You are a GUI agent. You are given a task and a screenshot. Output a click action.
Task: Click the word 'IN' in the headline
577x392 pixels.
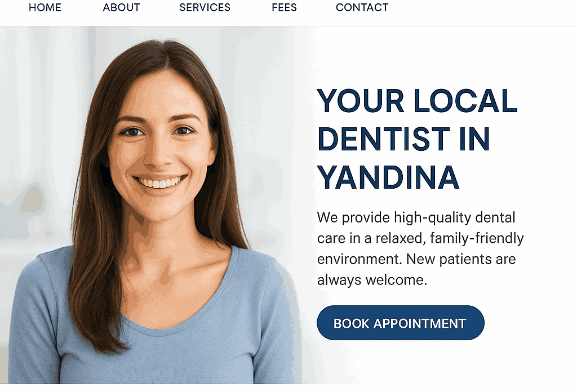[474, 139]
